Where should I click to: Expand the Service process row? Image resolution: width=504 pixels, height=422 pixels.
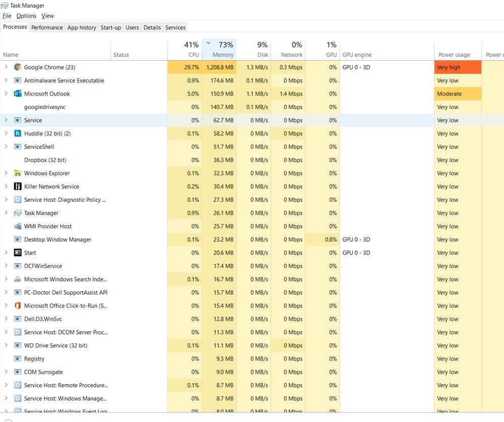point(6,120)
